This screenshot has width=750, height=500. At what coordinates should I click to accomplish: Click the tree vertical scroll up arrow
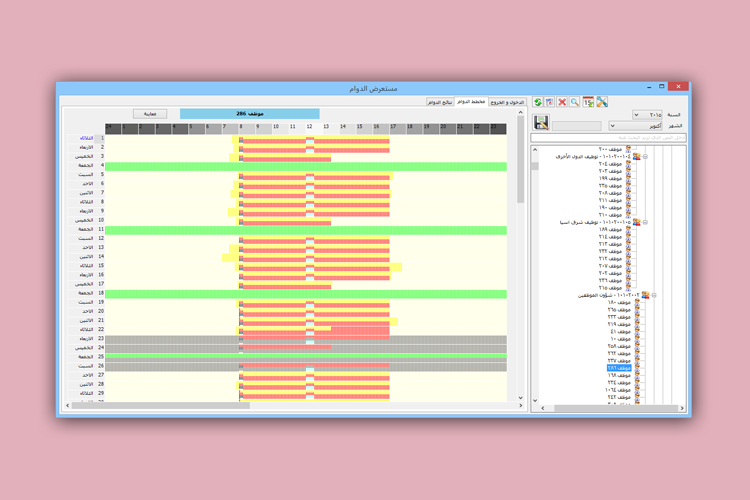tap(535, 150)
